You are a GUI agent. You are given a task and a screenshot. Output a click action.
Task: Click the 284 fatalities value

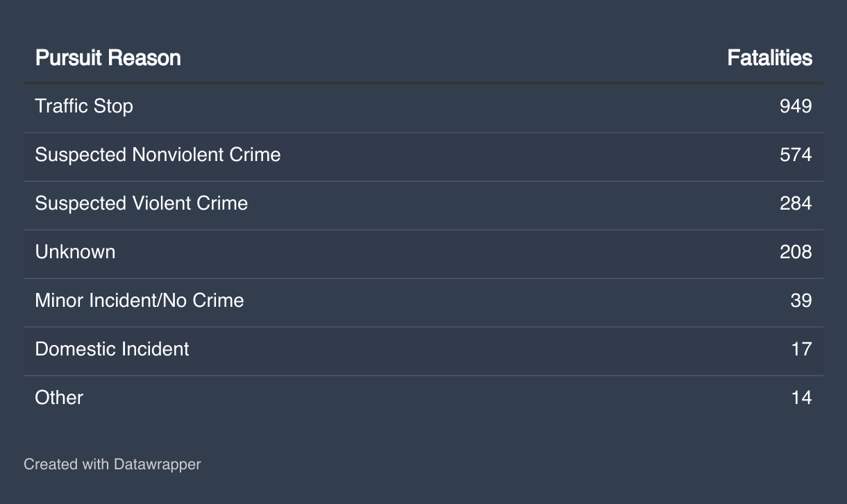(x=796, y=203)
